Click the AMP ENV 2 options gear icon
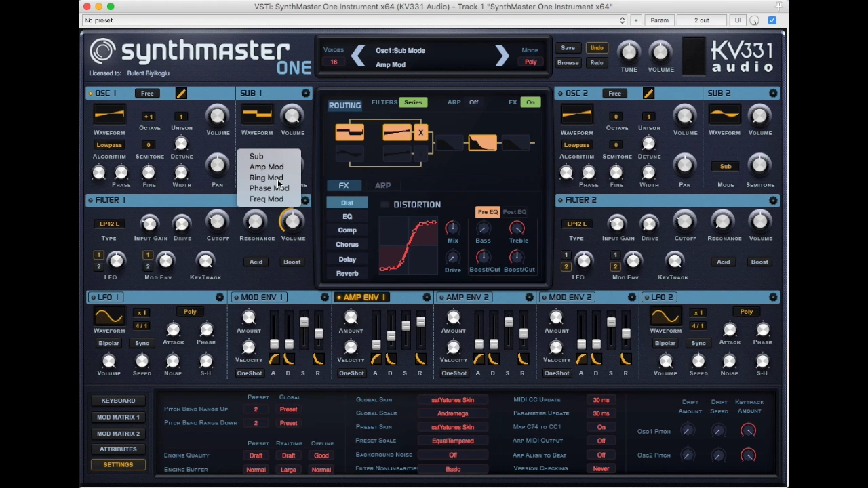The height and width of the screenshot is (488, 868). point(530,297)
